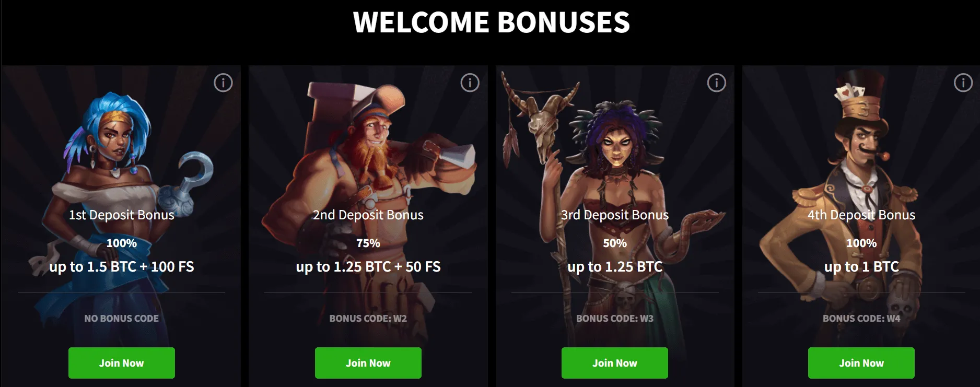This screenshot has width=980, height=387.
Task: Open info icon on 3rd Deposit Bonus card
Action: pyautogui.click(x=716, y=83)
